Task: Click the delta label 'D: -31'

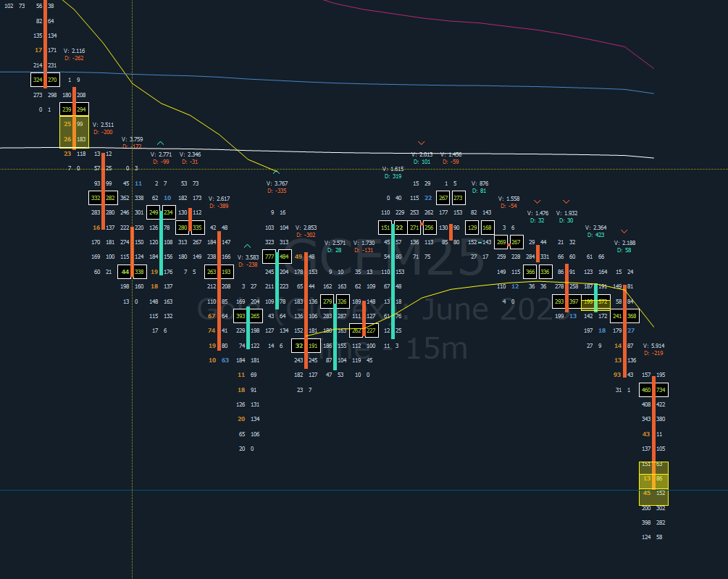Action: point(190,162)
